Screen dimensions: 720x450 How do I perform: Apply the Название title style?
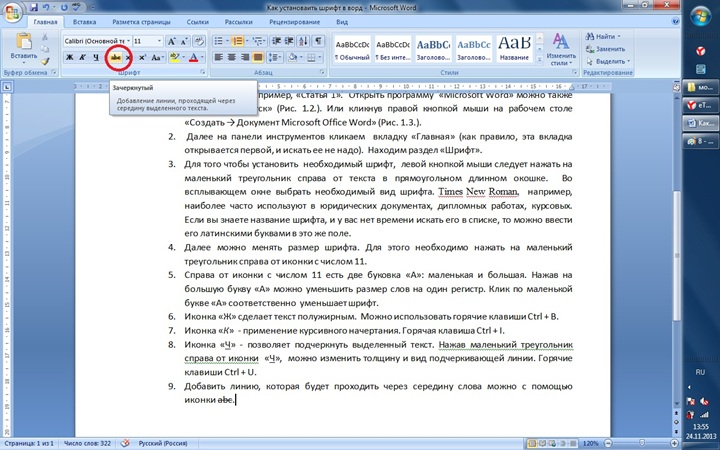tap(514, 49)
